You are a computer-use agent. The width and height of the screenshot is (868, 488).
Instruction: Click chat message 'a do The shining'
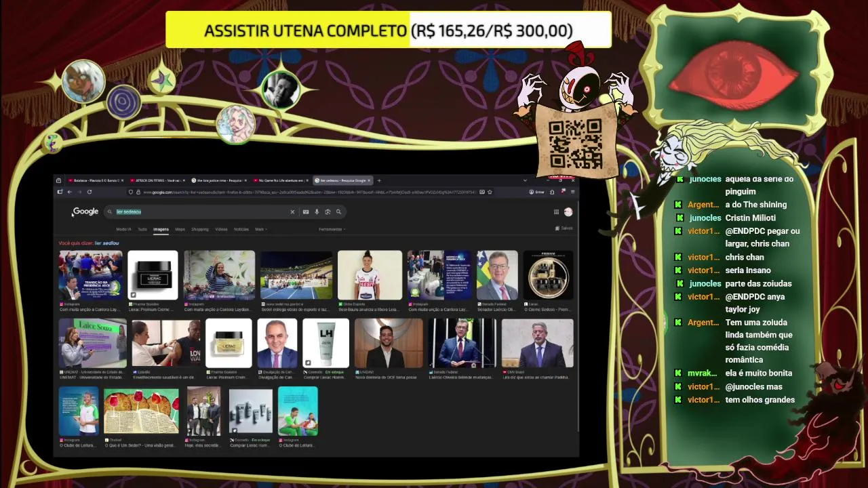(756, 205)
